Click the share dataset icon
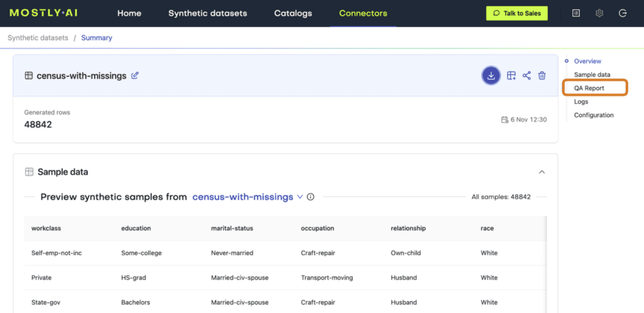This screenshot has width=644, height=313. [526, 75]
